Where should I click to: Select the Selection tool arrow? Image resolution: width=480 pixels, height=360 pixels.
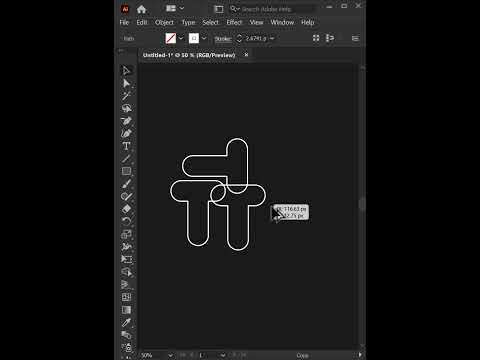click(x=126, y=71)
